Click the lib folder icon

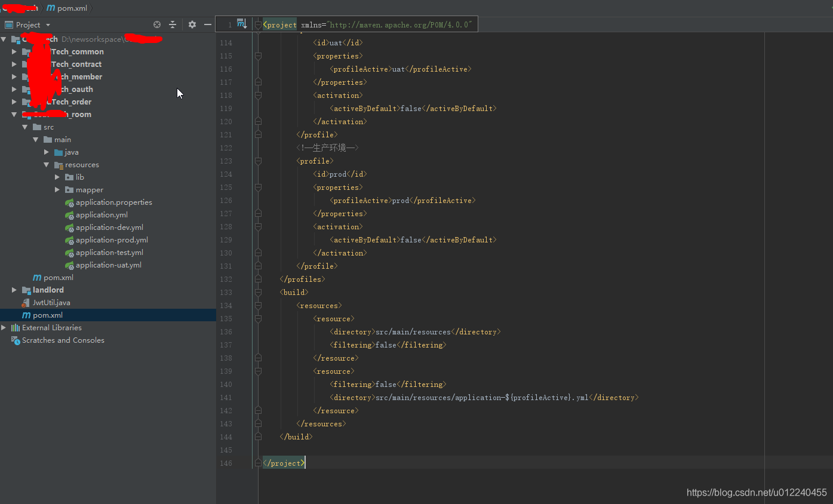(69, 177)
